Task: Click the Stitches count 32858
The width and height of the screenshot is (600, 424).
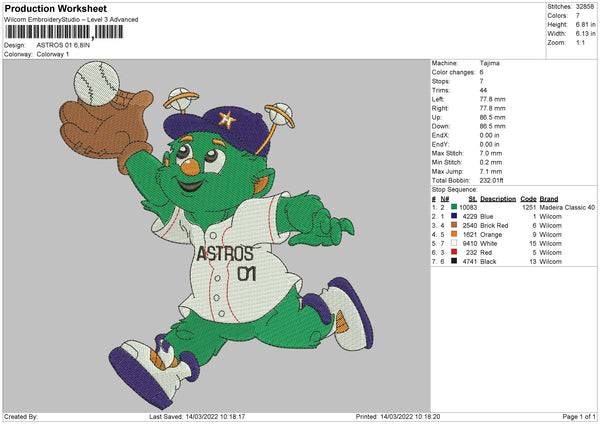Action: tap(585, 7)
